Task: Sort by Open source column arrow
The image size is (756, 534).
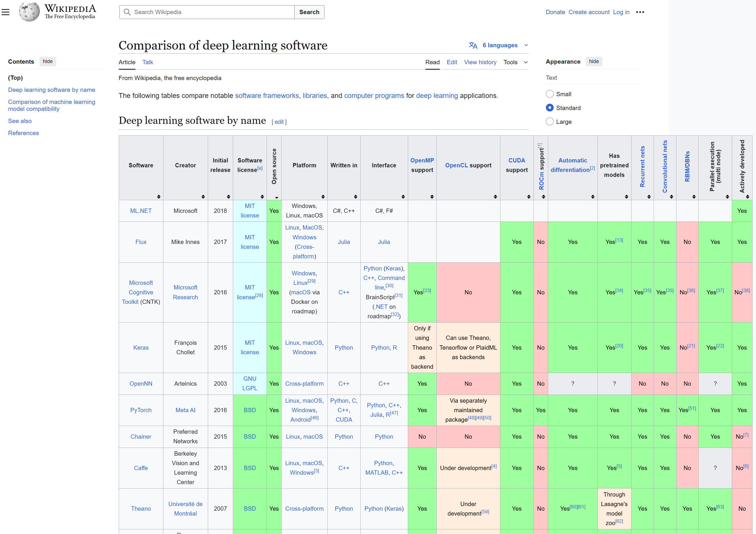Action: 276,197
